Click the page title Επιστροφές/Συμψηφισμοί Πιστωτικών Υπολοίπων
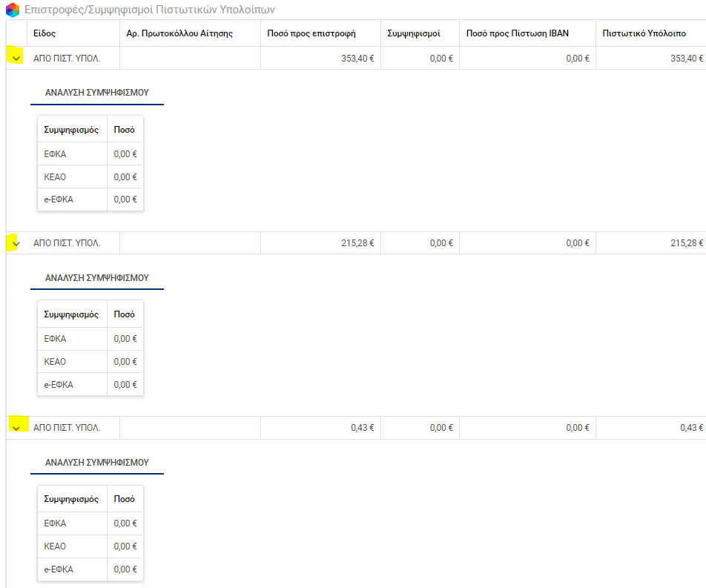706x588 pixels. pyautogui.click(x=150, y=10)
